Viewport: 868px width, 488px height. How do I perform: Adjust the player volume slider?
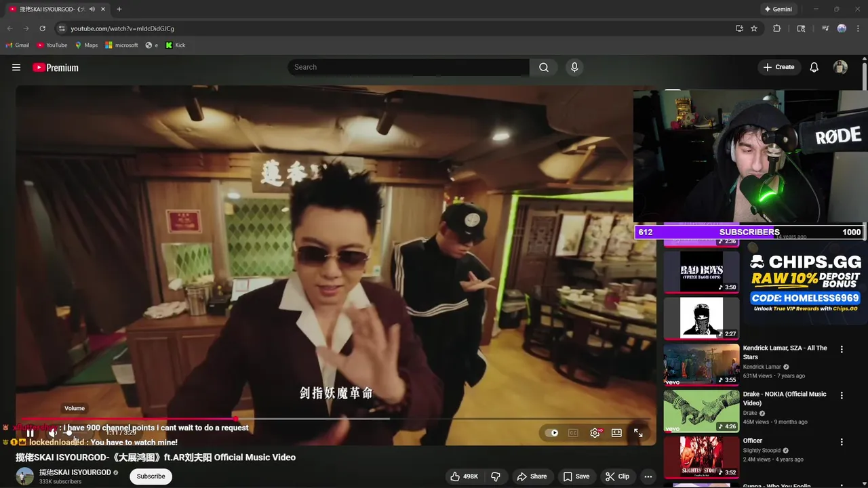pos(75,433)
